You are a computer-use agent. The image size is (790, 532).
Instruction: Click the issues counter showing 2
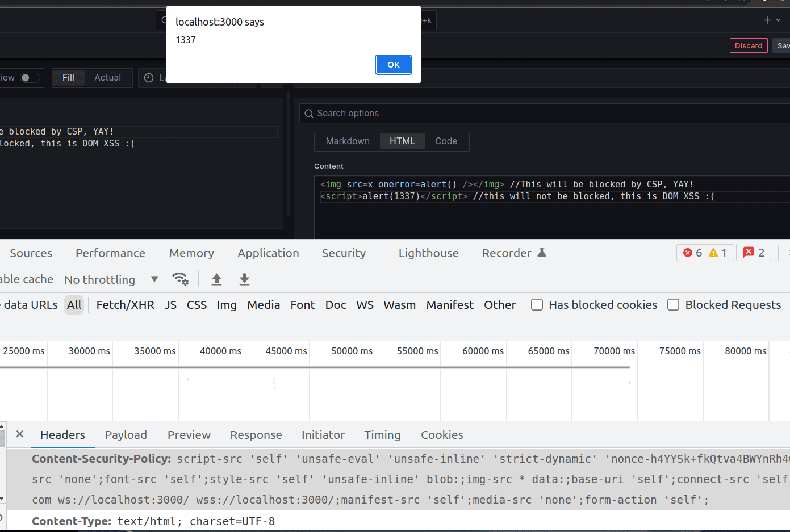coord(754,253)
